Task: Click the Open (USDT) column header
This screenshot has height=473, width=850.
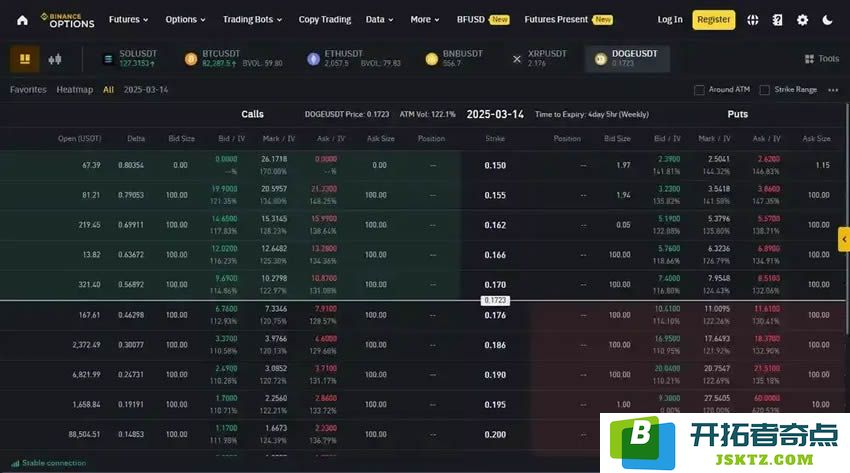Action: tap(80, 139)
